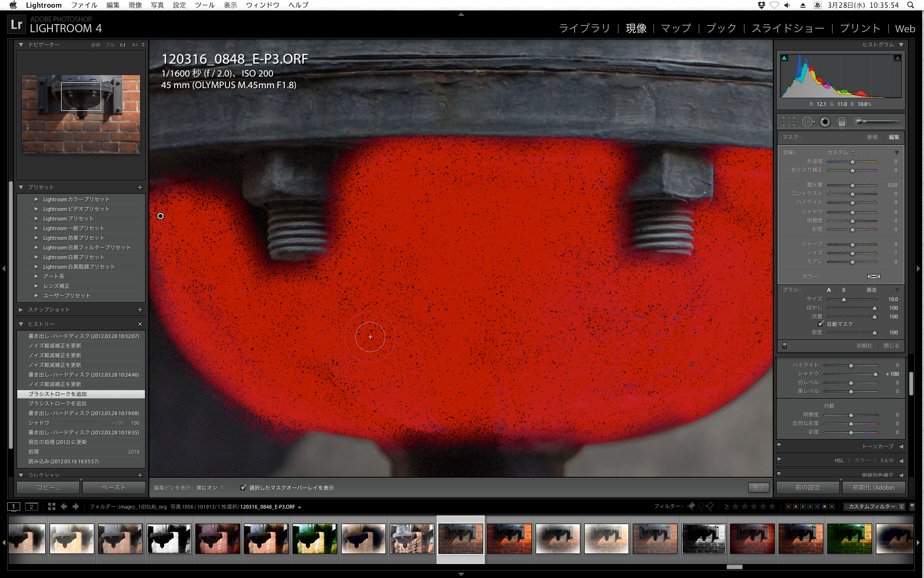Toggle histogram shadow clipping indicator
The width and height of the screenshot is (924, 578).
[x=784, y=58]
